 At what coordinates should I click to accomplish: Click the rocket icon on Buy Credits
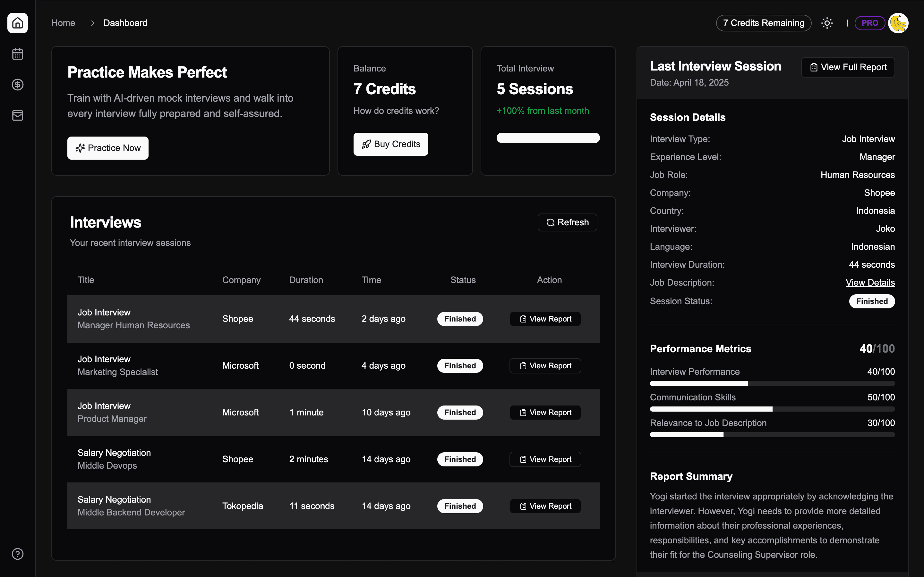pyautogui.click(x=366, y=144)
